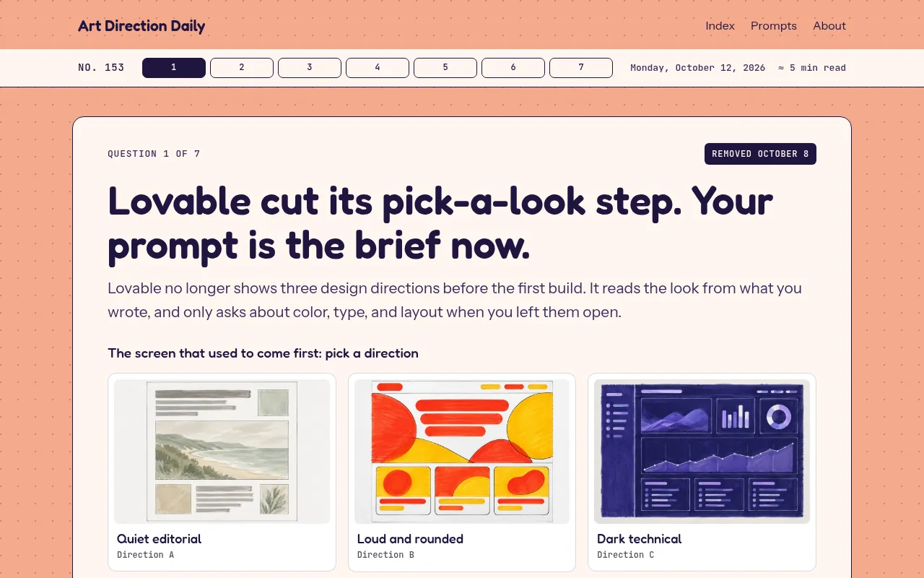Click the 'pick a direction' subheading

coord(263,353)
